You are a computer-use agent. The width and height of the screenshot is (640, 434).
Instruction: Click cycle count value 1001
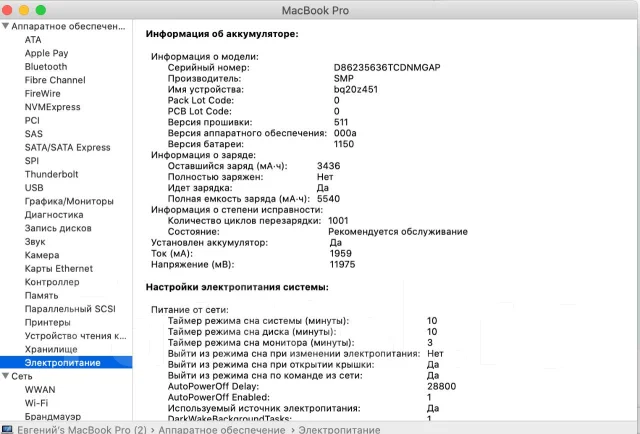338,221
